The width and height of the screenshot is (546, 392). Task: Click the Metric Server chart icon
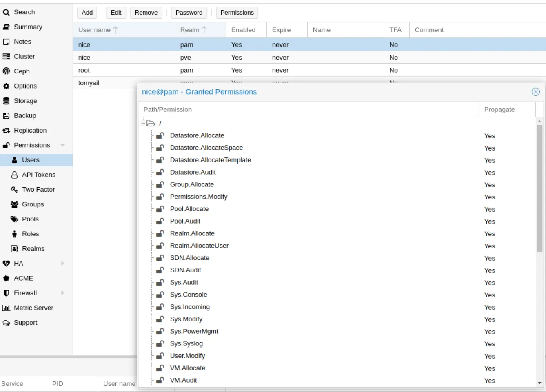pyautogui.click(x=6, y=308)
